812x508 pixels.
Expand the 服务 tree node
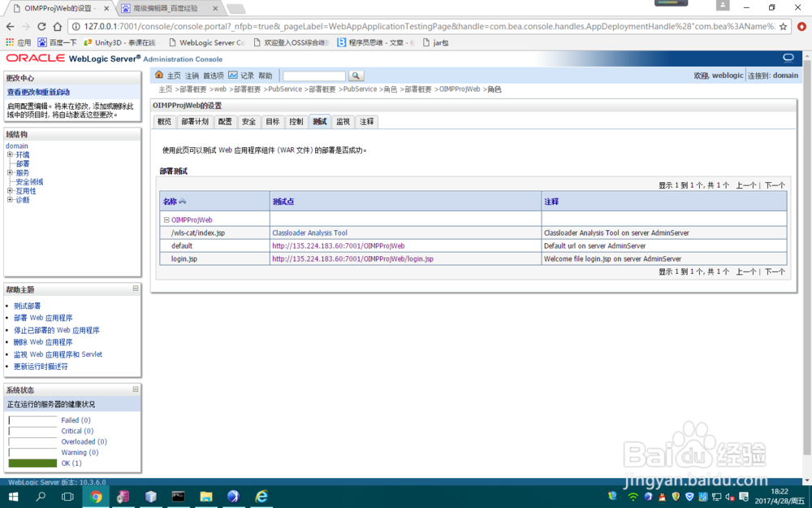click(x=10, y=172)
